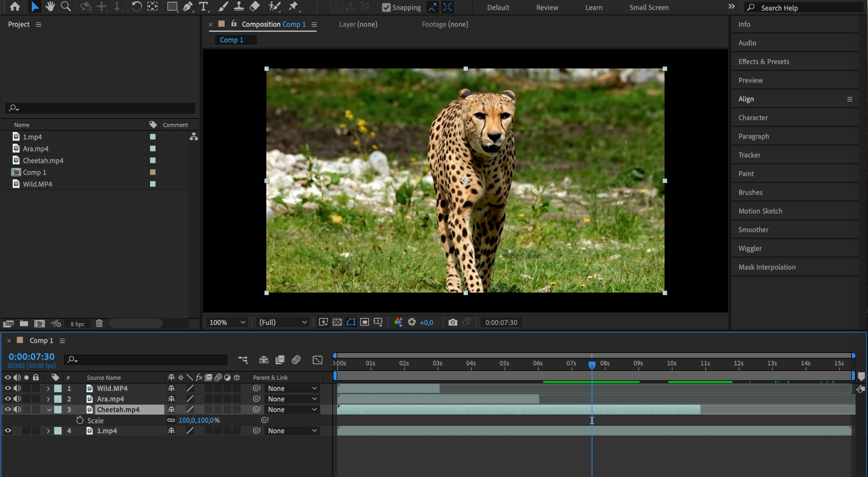Toggle the Snapping checkbox

pos(386,7)
